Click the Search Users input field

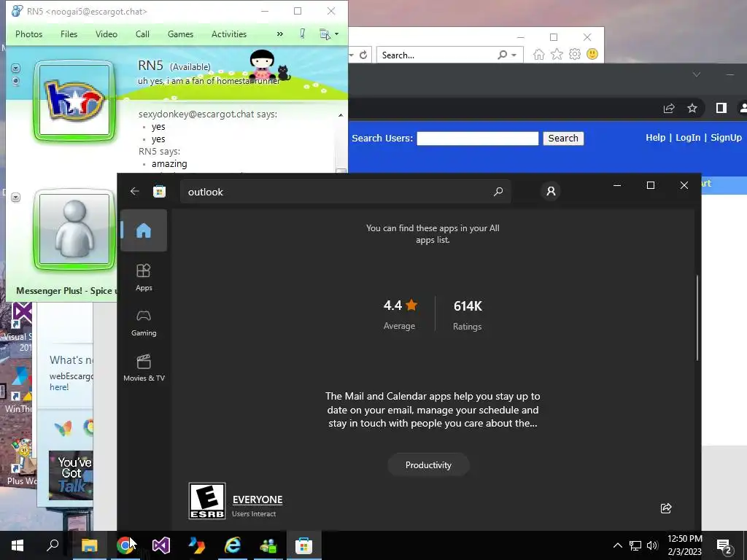click(x=477, y=139)
